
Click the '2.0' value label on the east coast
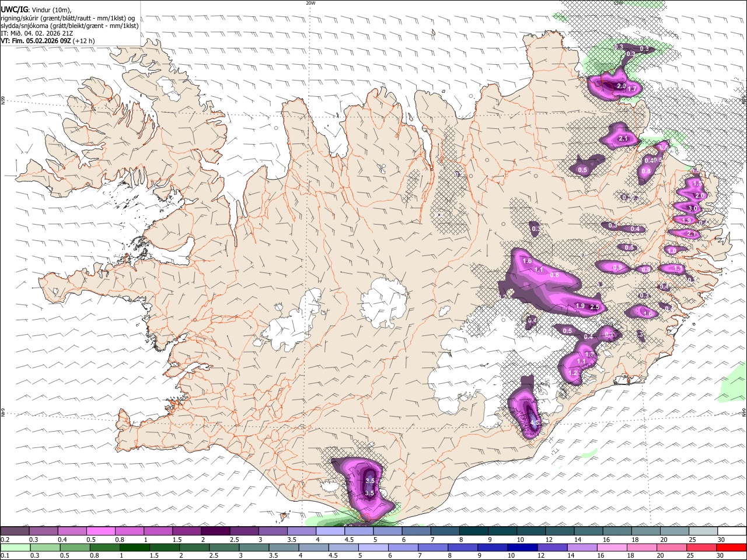(x=700, y=195)
